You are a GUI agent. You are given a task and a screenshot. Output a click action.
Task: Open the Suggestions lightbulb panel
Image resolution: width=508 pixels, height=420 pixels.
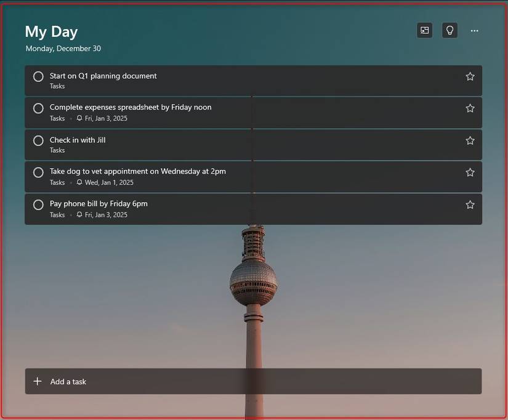450,30
